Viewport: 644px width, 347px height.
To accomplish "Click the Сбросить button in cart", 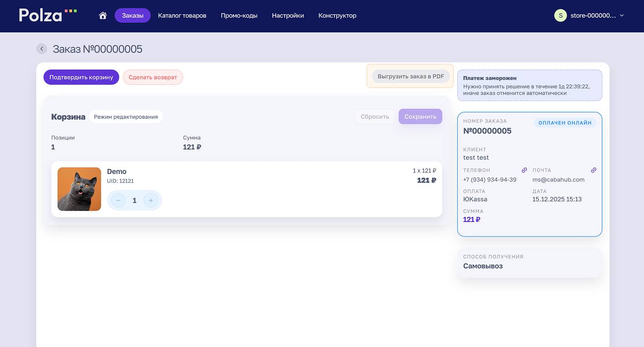I will [375, 116].
